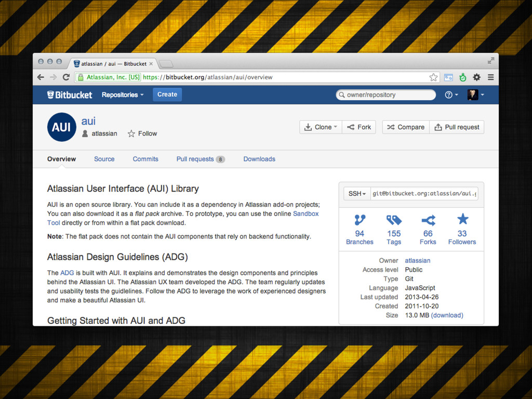Click the Bitbucket logo
The image size is (532, 399).
(x=70, y=95)
